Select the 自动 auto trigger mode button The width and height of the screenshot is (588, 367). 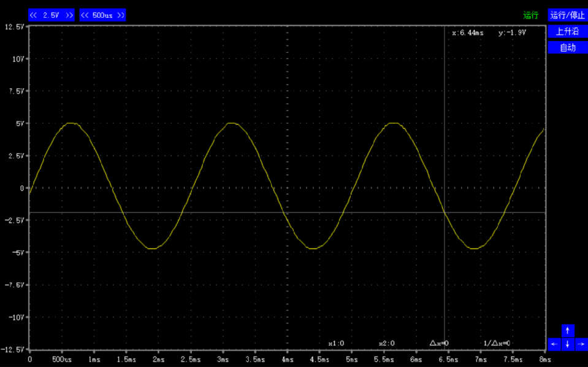[x=568, y=47]
